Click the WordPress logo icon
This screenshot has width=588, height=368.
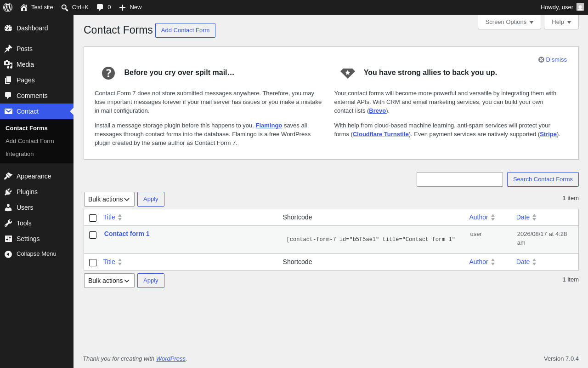coord(8,7)
